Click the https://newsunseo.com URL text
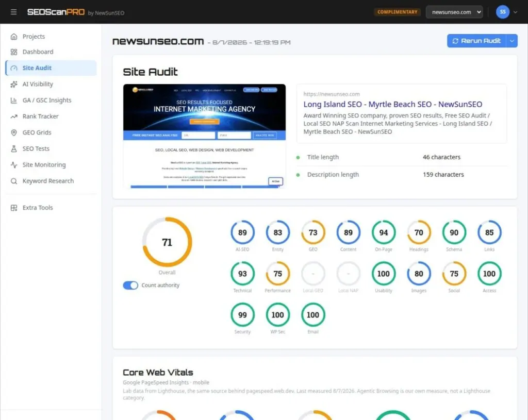This screenshot has width=528, height=420. (x=332, y=94)
